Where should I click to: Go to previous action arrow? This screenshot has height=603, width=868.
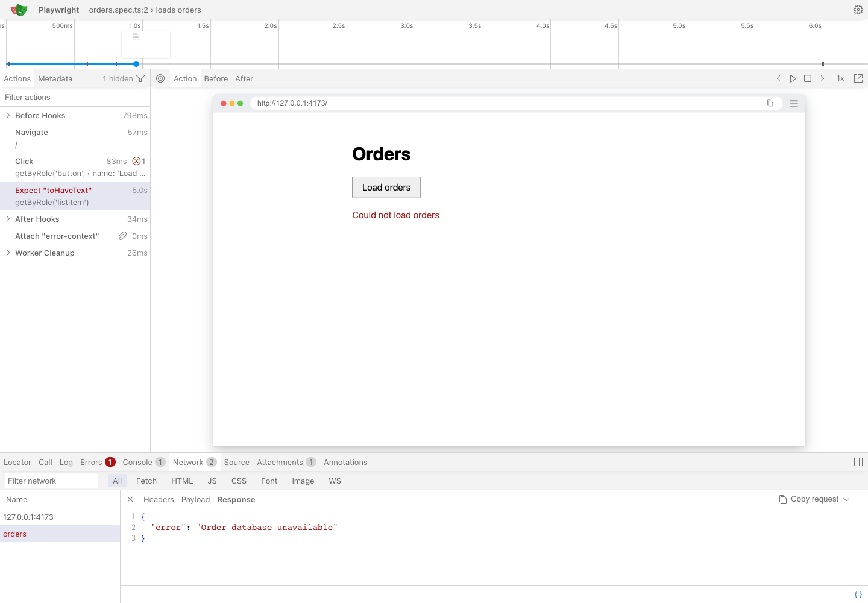(779, 78)
